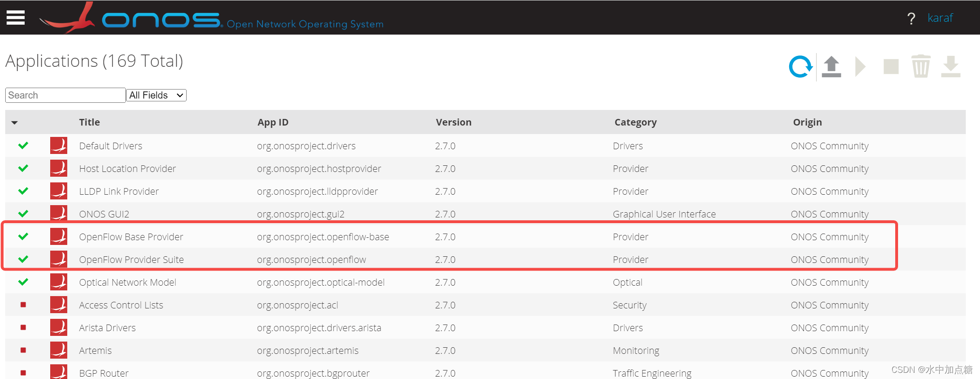980x379 pixels.
Task: Activate selected application with play icon
Action: point(861,67)
